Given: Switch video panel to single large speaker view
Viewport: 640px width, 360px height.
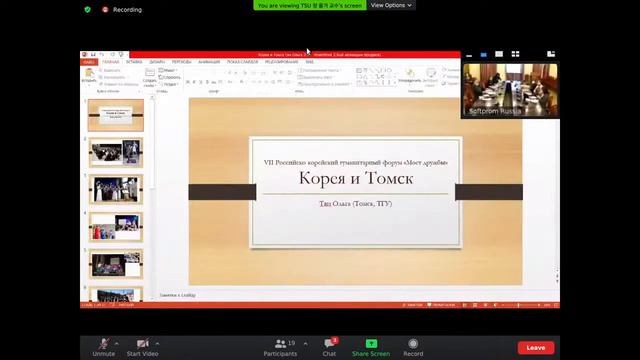Looking at the screenshot, I should coord(499,54).
